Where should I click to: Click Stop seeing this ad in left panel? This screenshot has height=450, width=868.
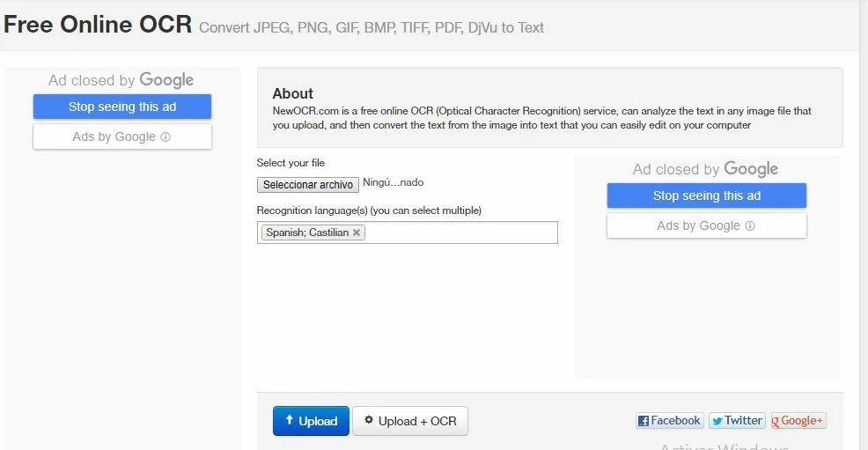tap(122, 107)
